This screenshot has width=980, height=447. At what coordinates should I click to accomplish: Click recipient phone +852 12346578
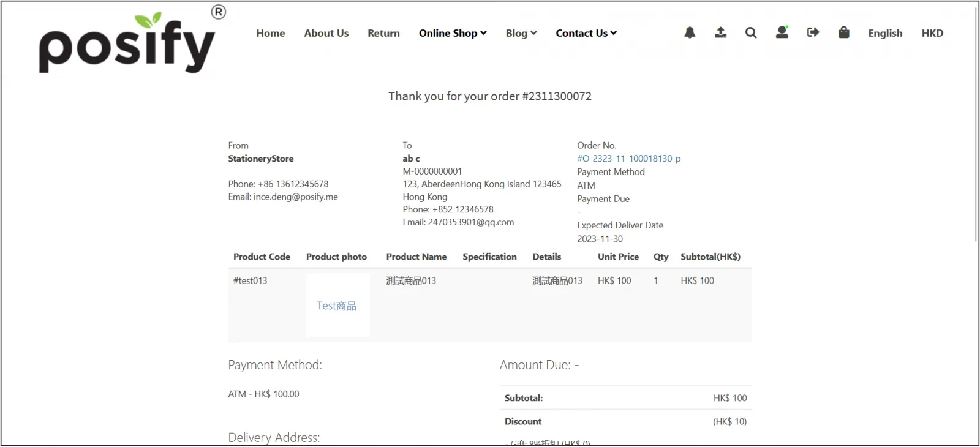[x=462, y=209]
